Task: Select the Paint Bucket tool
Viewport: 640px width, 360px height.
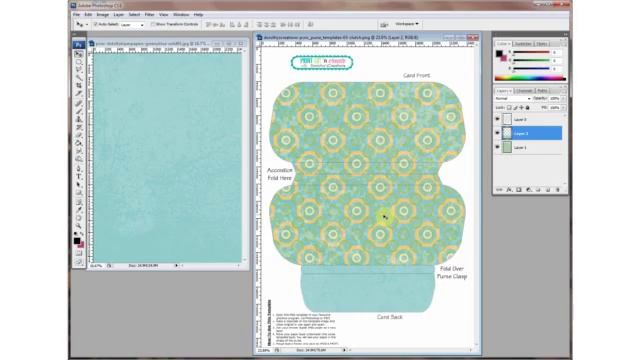Action: [79, 143]
